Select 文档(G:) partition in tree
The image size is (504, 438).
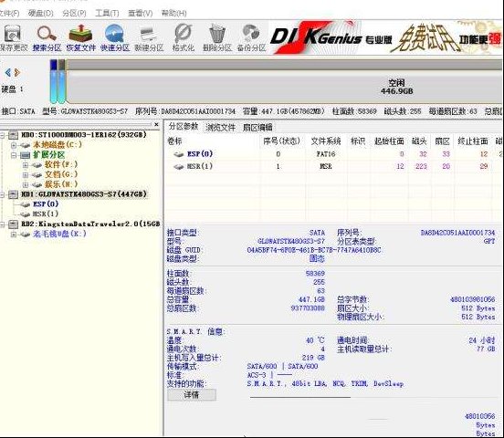[61, 174]
